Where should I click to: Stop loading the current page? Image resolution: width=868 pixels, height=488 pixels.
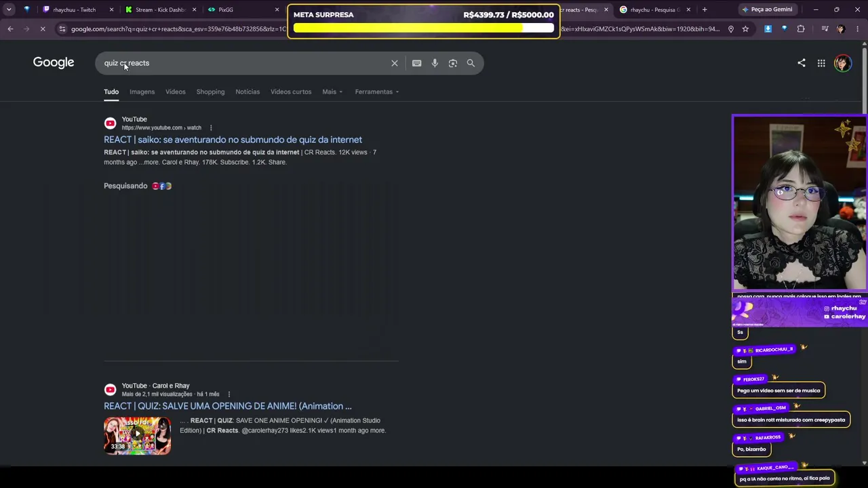point(42,29)
